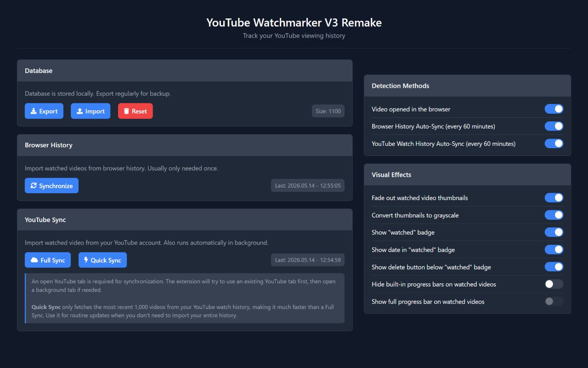Click the "Last: 2026.05.14 - 12:55:05" timestamp
The width and height of the screenshot is (588, 368).
point(308,185)
